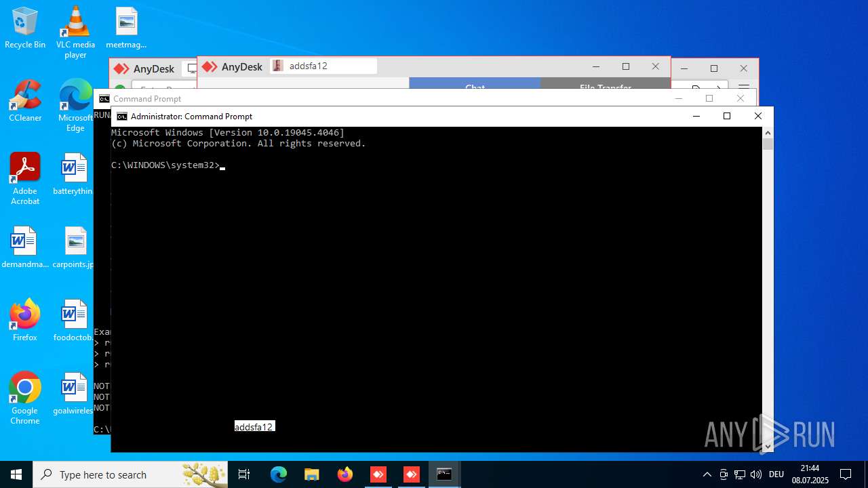Change the DEU input language

(776, 474)
